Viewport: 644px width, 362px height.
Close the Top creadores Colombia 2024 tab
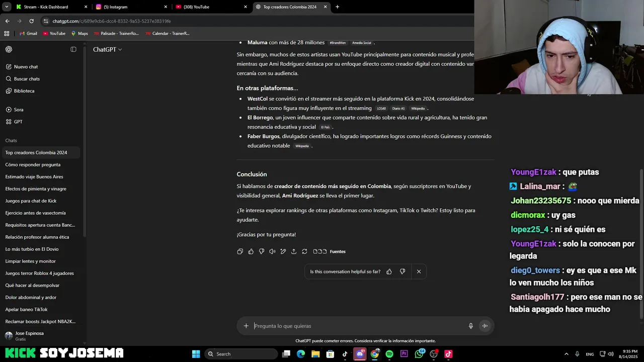325,7
